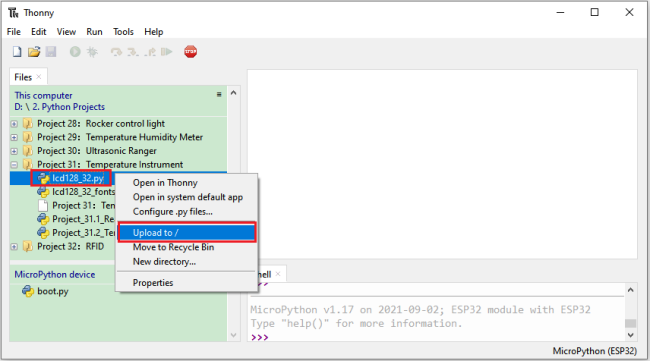This screenshot has height=362, width=650.
Task: Run the current script with the green button
Action: pos(75,52)
